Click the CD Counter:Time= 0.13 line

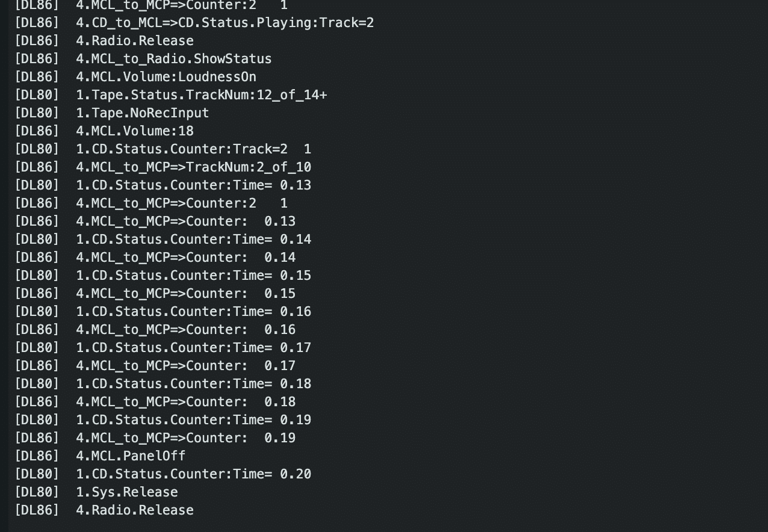pyautogui.click(x=163, y=185)
